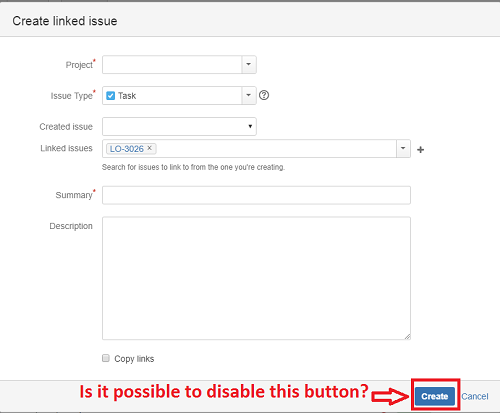
Task: Remove LO-3026 from linked issues
Action: tap(150, 148)
